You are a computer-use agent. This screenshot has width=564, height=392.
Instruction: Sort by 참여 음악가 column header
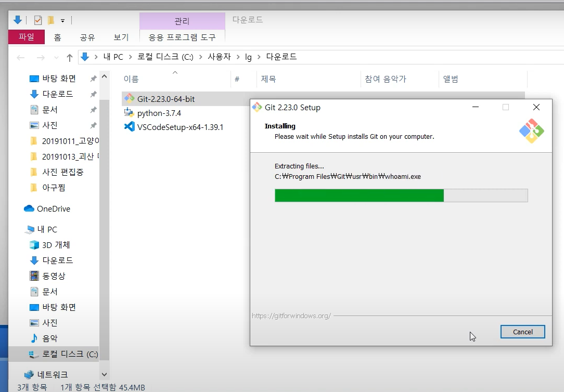(400, 79)
